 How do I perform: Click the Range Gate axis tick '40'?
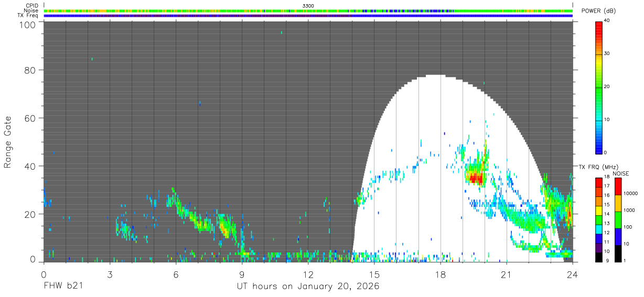coord(30,166)
